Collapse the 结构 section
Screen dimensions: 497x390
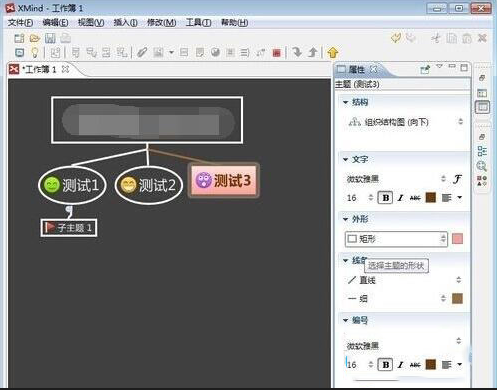[346, 102]
